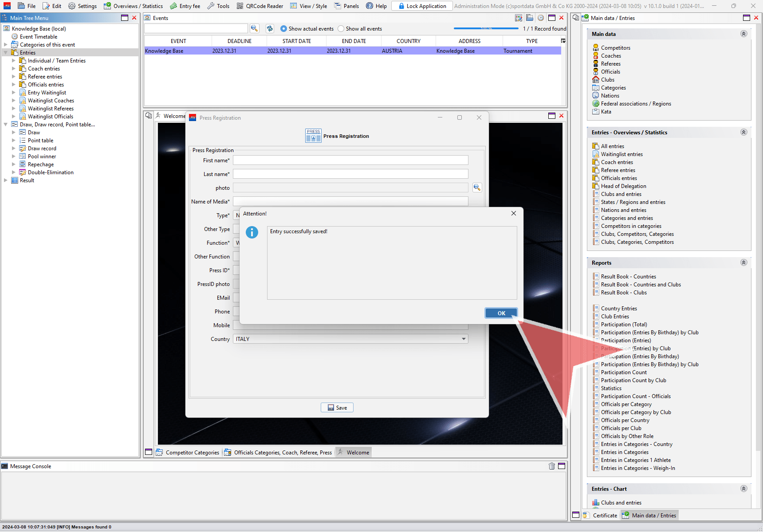Image resolution: width=763 pixels, height=532 pixels.
Task: Click the refresh icon in Events toolbar
Action: click(x=270, y=28)
